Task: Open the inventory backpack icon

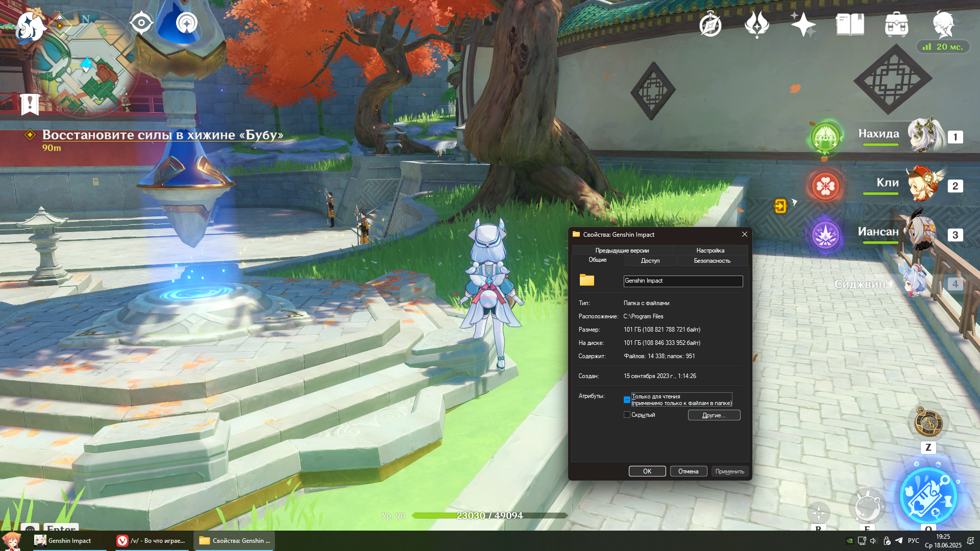Action: coord(896,24)
